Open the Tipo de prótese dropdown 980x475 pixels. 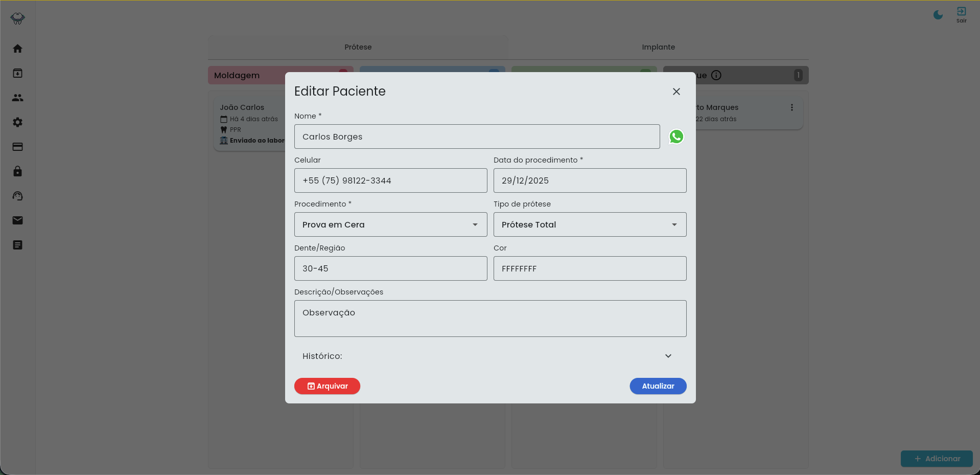coord(590,224)
